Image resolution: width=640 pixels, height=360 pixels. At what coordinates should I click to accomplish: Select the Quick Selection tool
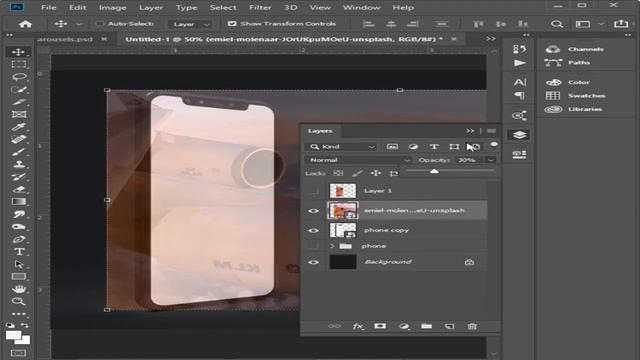(18, 89)
